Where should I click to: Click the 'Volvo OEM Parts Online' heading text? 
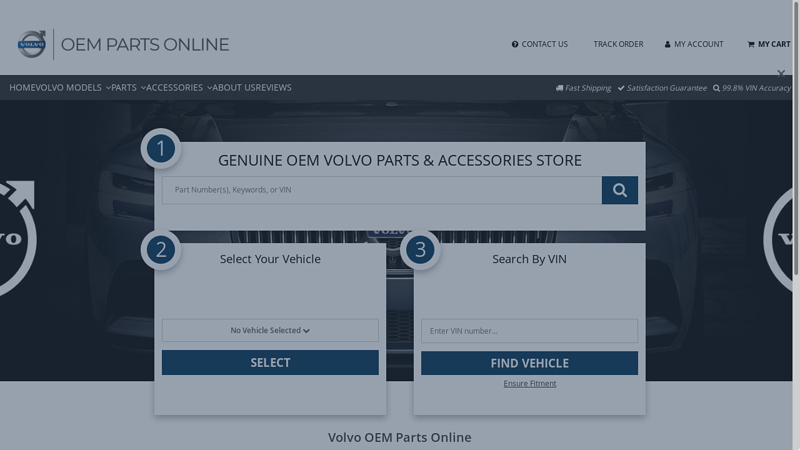coord(399,437)
